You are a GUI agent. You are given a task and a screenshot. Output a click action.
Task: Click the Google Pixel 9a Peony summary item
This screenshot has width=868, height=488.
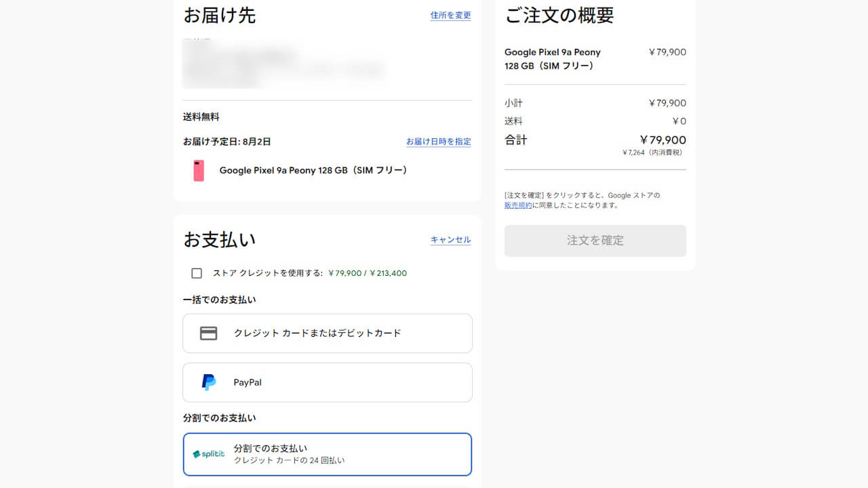coord(553,59)
